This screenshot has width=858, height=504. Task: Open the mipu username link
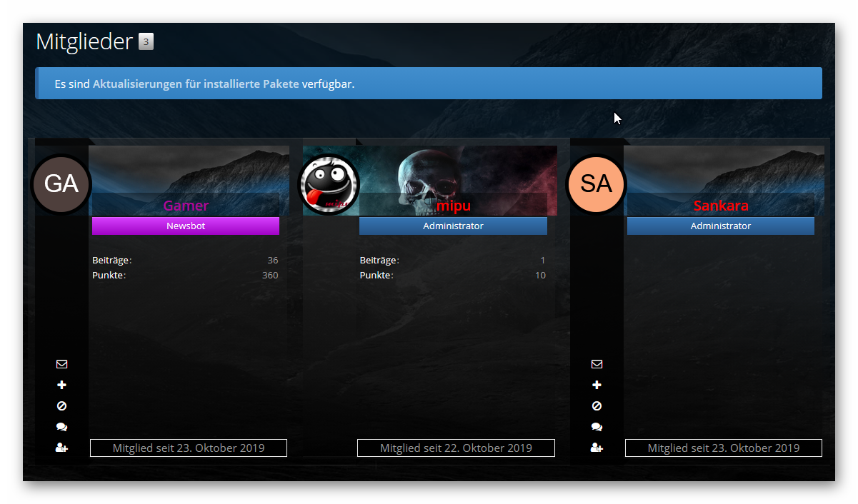[453, 206]
